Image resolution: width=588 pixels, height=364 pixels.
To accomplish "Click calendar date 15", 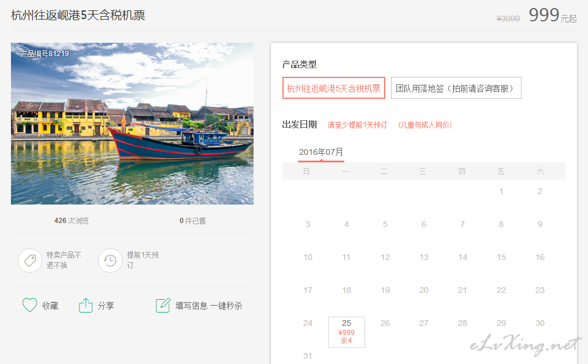I will click(501, 258).
